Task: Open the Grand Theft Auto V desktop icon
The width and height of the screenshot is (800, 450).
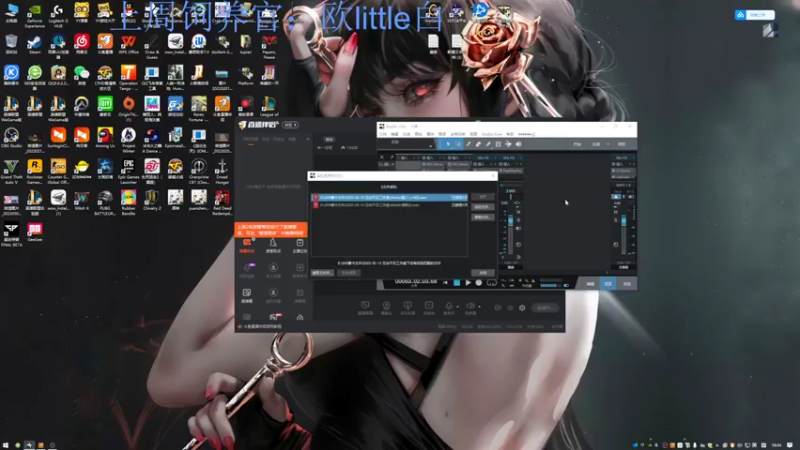Action: click(11, 171)
